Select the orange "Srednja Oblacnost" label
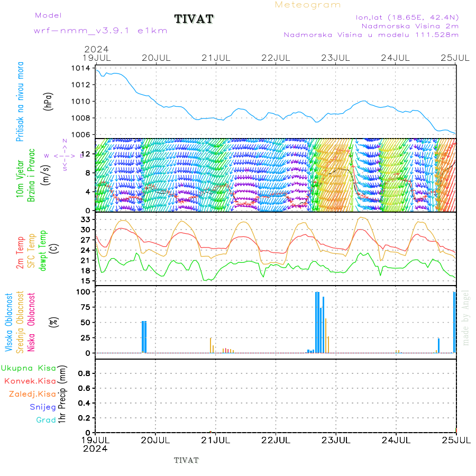This screenshot has width=476, height=476. [20, 322]
